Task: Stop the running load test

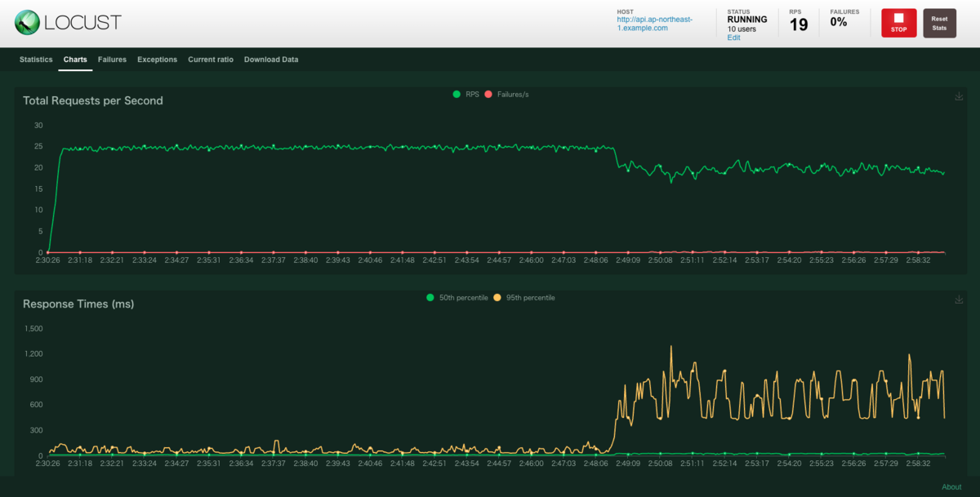Action: pyautogui.click(x=899, y=23)
